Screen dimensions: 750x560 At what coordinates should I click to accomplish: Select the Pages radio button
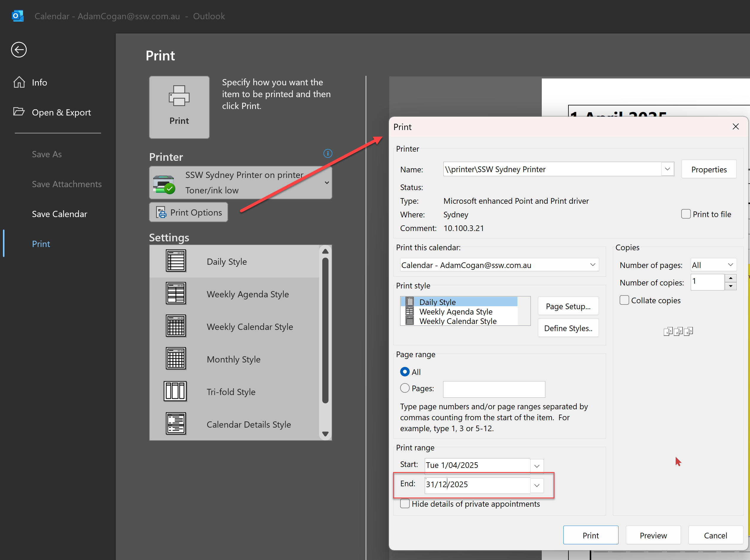pos(405,388)
